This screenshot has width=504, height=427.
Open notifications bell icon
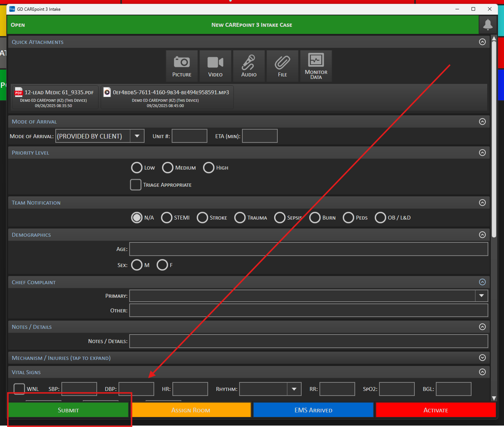(x=488, y=25)
